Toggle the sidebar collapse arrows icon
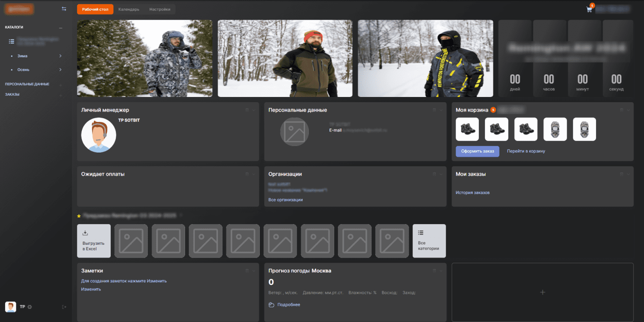 [x=64, y=9]
